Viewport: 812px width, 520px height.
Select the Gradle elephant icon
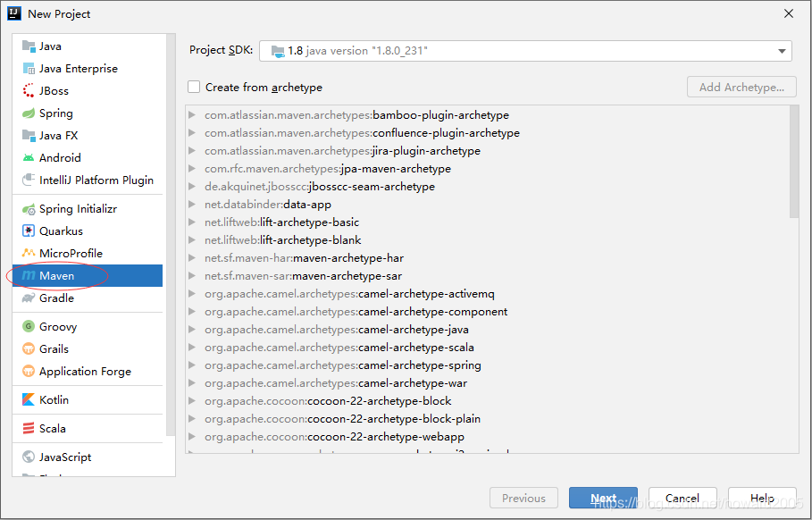tap(29, 298)
